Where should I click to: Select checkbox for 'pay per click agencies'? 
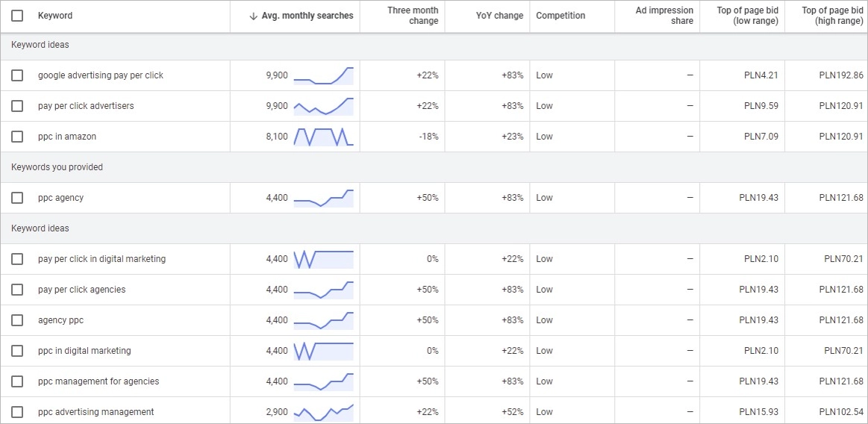17,290
